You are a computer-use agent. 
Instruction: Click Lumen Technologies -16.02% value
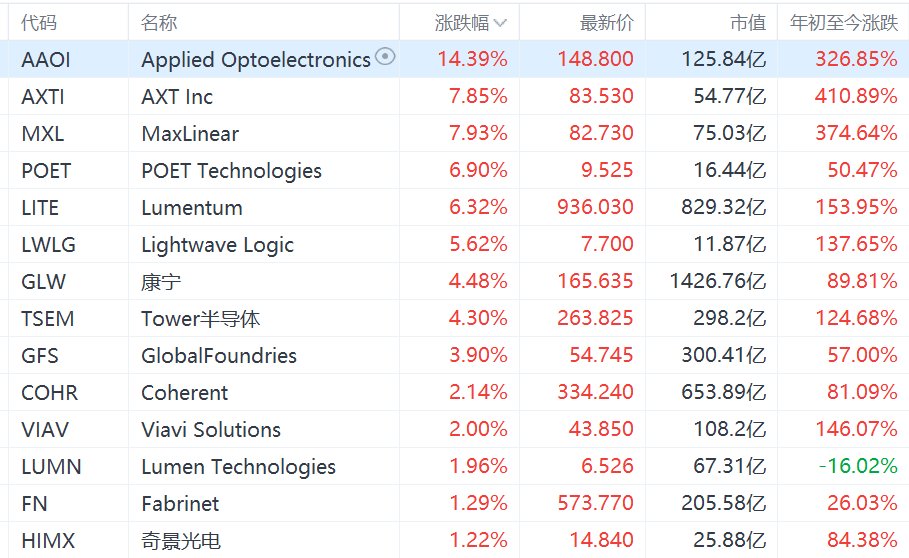tap(858, 466)
